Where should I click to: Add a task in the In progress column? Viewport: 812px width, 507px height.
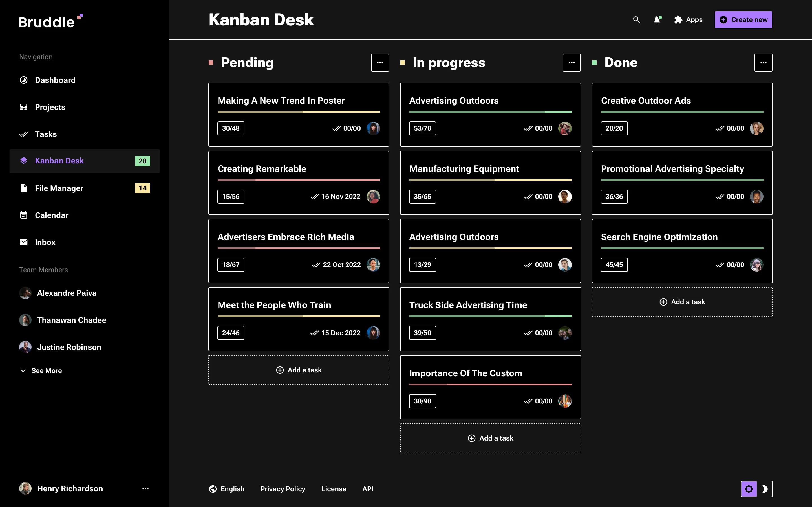coord(490,438)
